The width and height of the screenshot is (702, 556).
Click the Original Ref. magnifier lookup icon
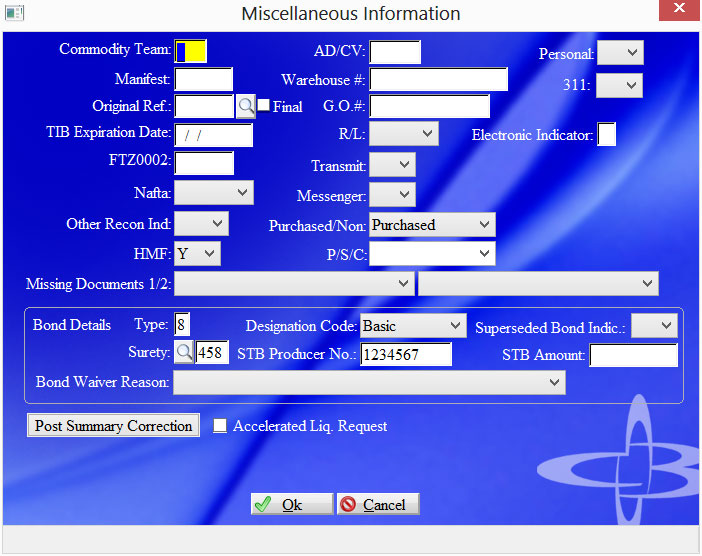coord(246,106)
